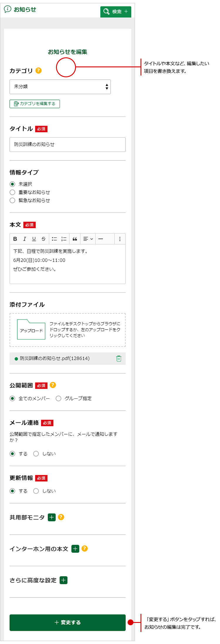Image resolution: width=220 pixels, height=644 pixels.
Task: Open more options menu in editor toolbar
Action: [x=120, y=239]
